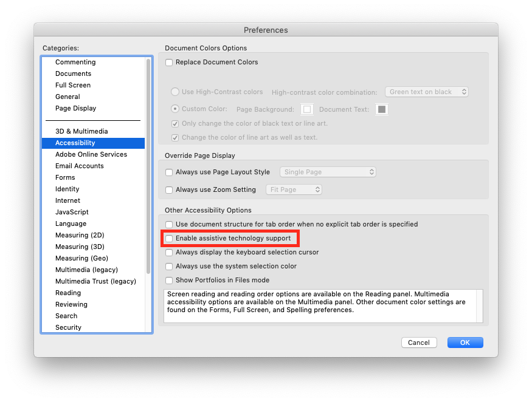Enable the Replace Document Colors checkbox
This screenshot has width=532, height=402.
coord(168,62)
